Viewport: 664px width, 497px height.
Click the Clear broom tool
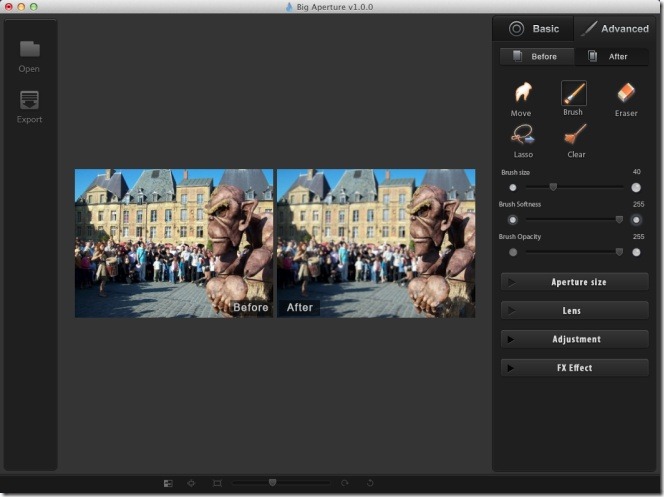pyautogui.click(x=575, y=135)
